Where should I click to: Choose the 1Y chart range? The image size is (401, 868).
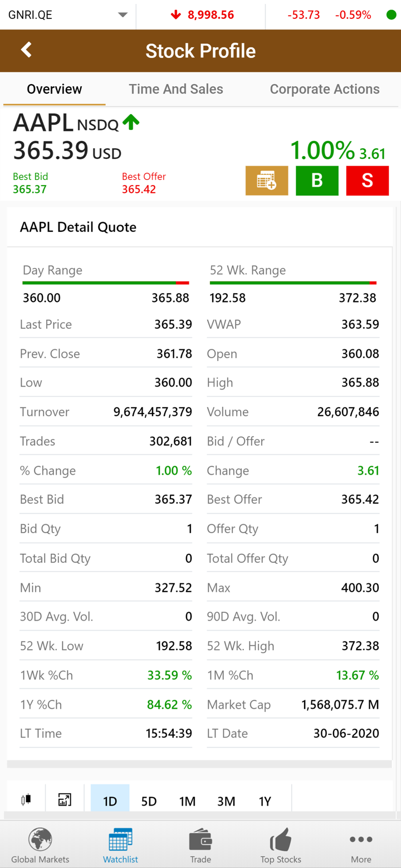coord(265,801)
